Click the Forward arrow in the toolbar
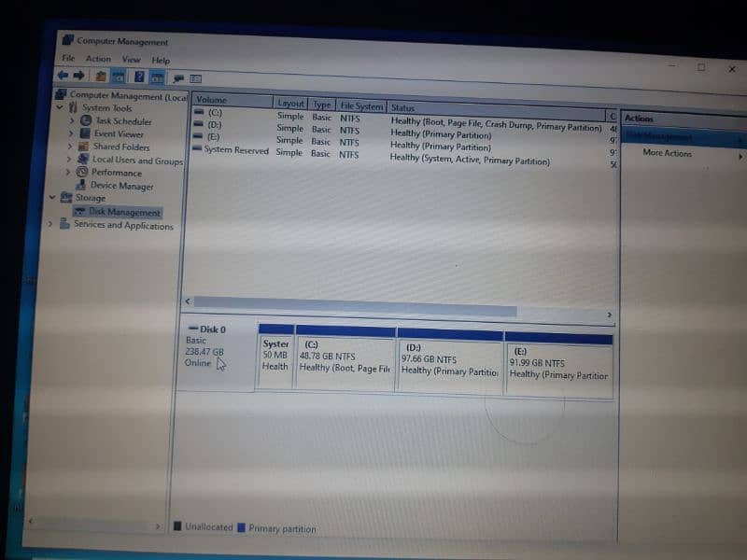Viewport: 747px width, 560px height. coord(80,76)
